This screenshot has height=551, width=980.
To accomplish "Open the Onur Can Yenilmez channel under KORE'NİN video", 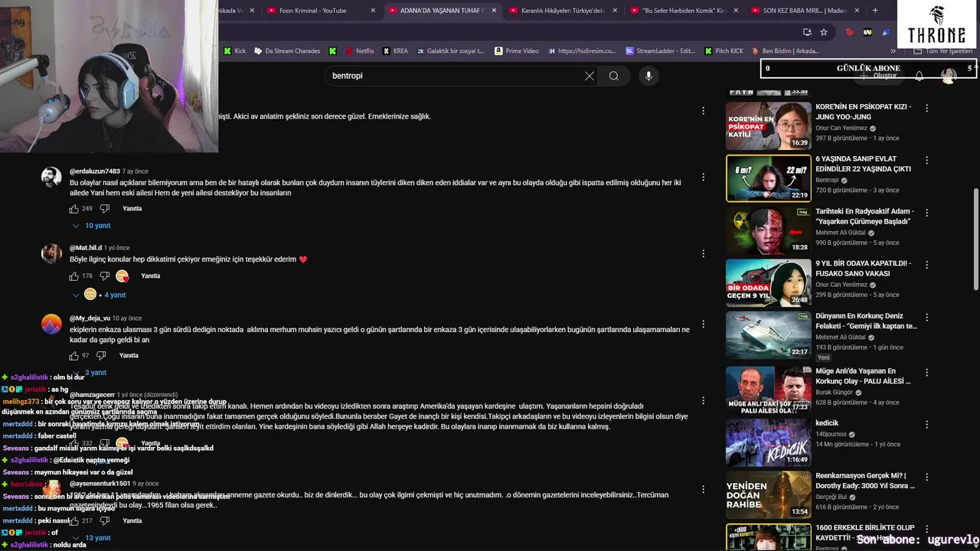I will tap(841, 129).
